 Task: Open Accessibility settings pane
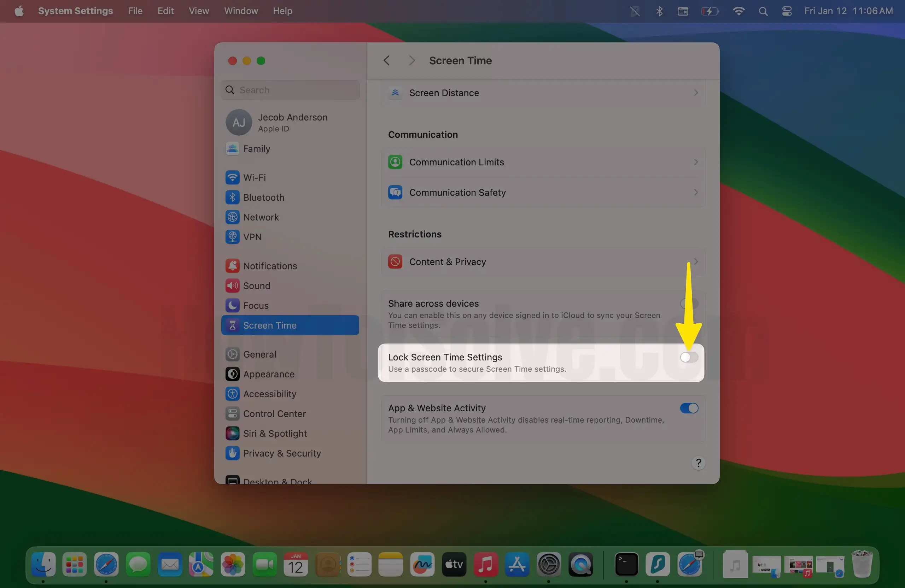(270, 394)
